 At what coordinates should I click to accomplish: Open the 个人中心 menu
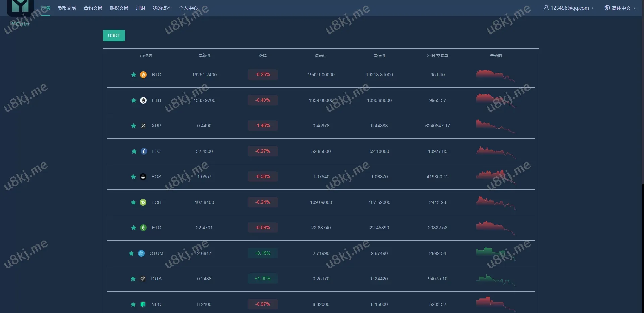188,8
